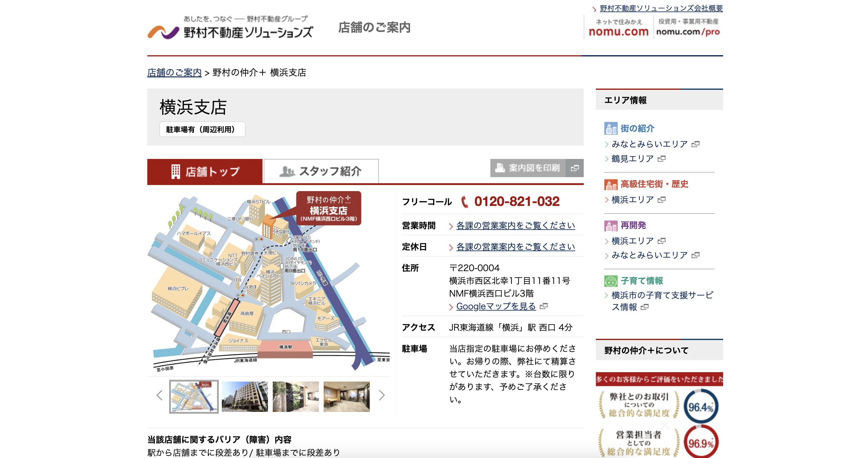Click the 子育て情報 category heading
Viewport: 868px width, 458px height.
click(x=642, y=281)
